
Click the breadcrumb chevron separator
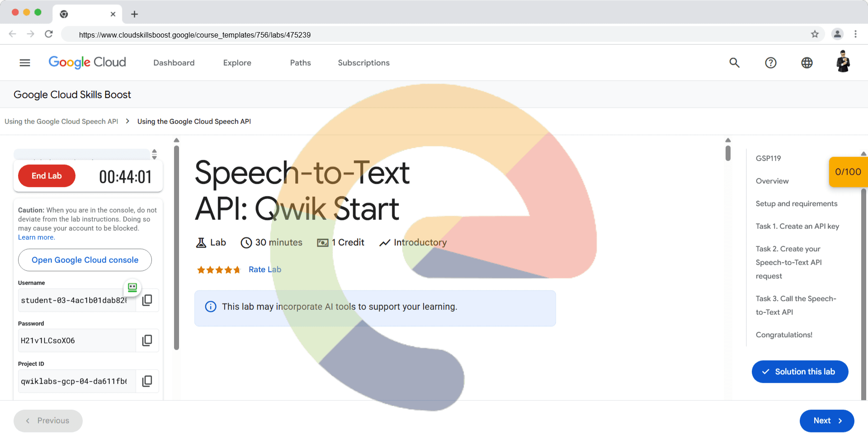(127, 121)
